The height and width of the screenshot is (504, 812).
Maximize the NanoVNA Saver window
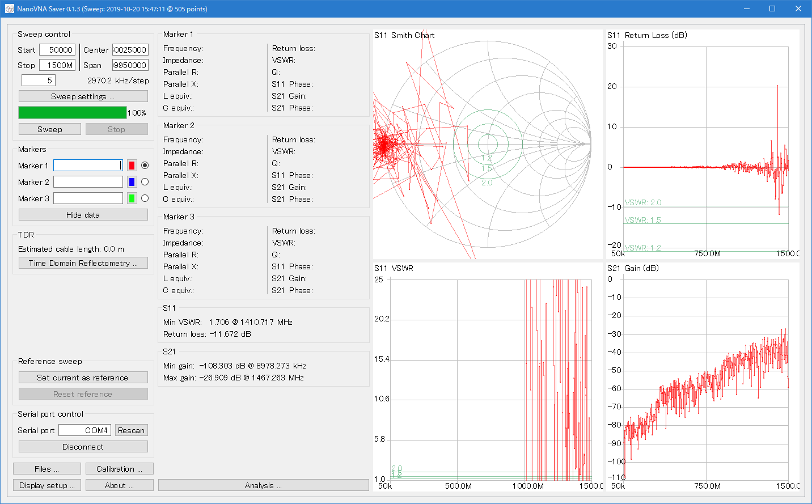(772, 9)
